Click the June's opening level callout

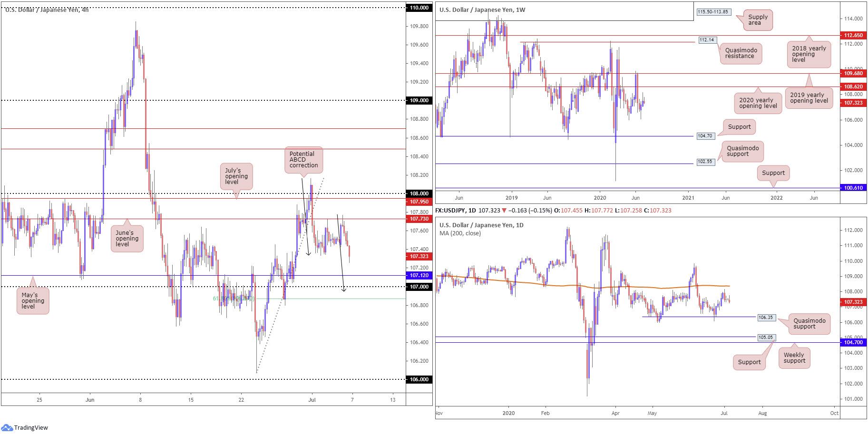coord(127,239)
